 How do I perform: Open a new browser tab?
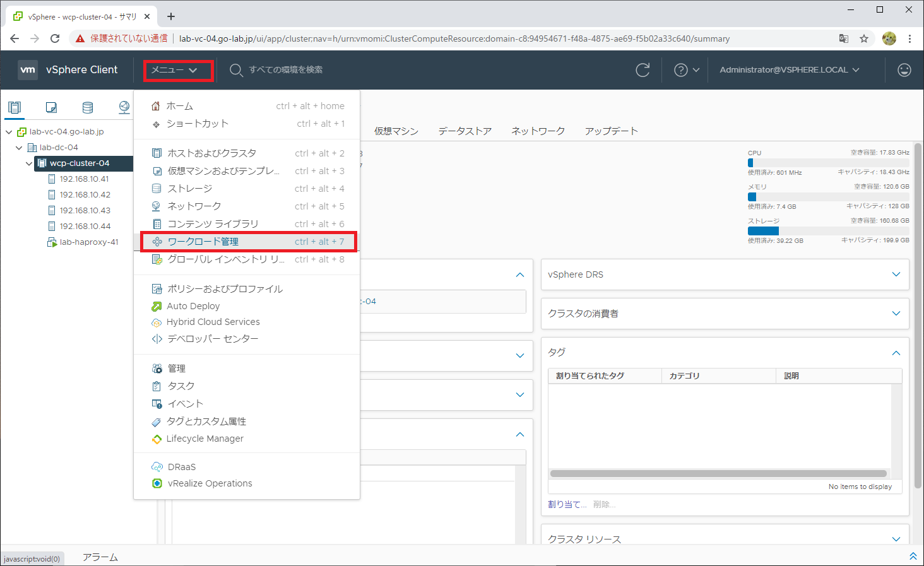(171, 16)
